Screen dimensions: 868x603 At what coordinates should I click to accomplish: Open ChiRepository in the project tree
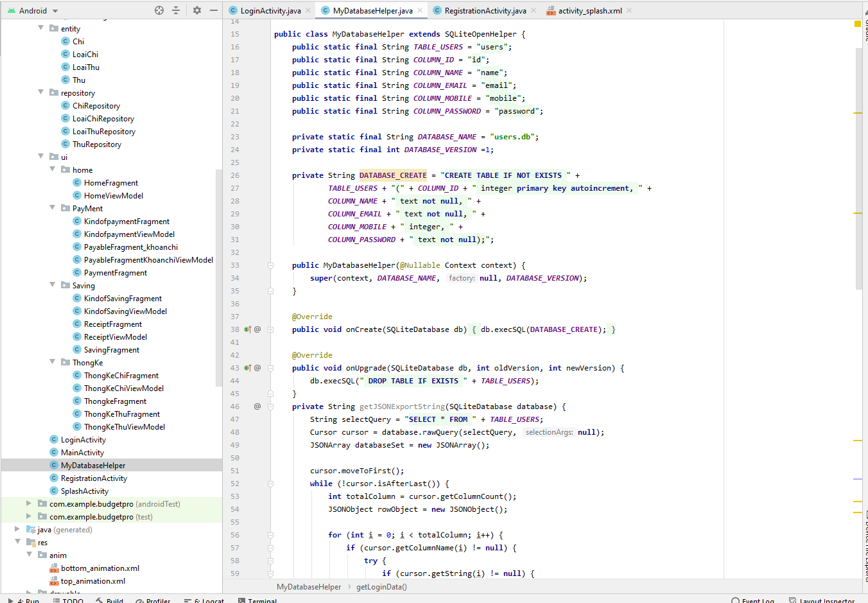(96, 105)
